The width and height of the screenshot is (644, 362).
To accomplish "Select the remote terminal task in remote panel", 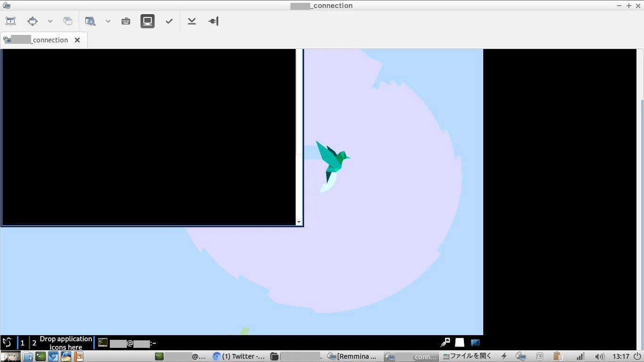I will [127, 343].
